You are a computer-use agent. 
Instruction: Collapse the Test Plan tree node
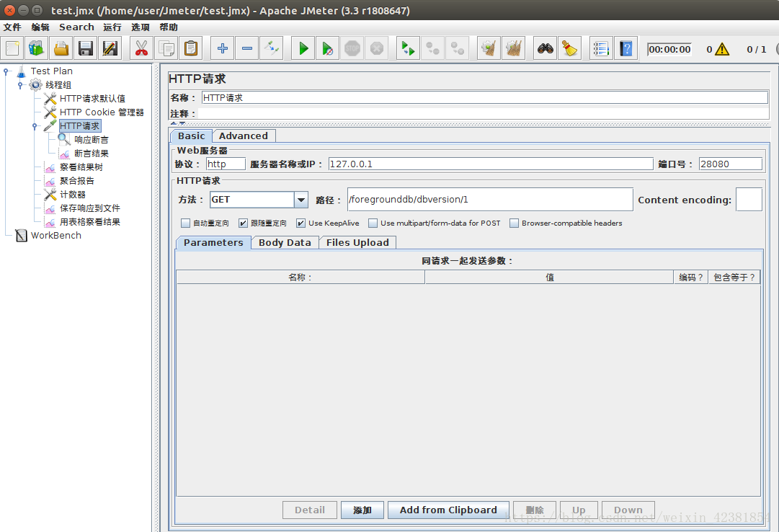tap(6, 71)
